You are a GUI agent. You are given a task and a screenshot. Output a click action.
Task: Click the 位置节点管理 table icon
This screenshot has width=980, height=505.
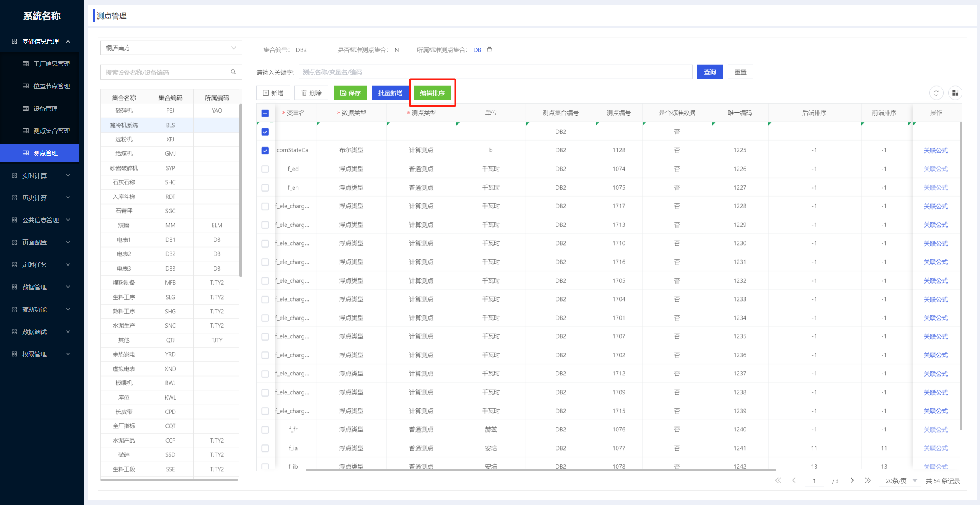click(x=26, y=86)
